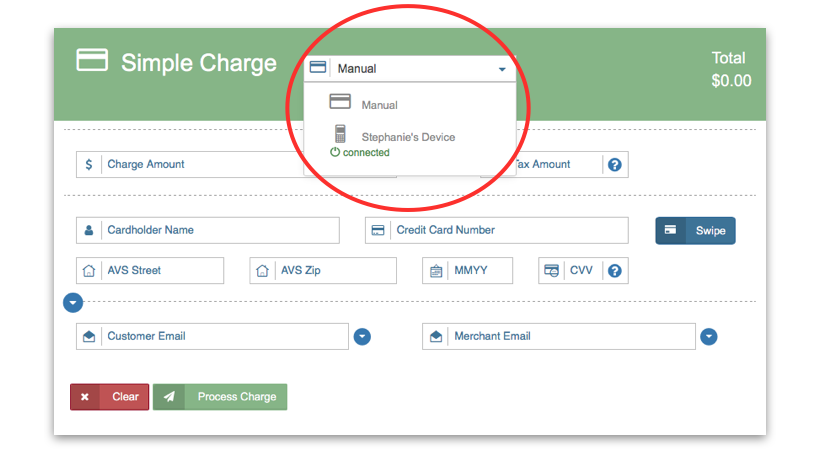Image resolution: width=815 pixels, height=463 pixels.
Task: Open the Manual device dropdown
Action: [x=411, y=69]
